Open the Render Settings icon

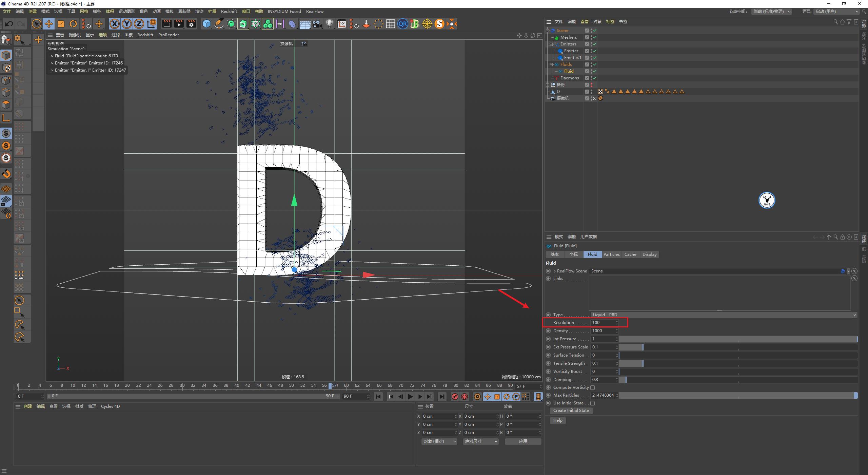(191, 24)
